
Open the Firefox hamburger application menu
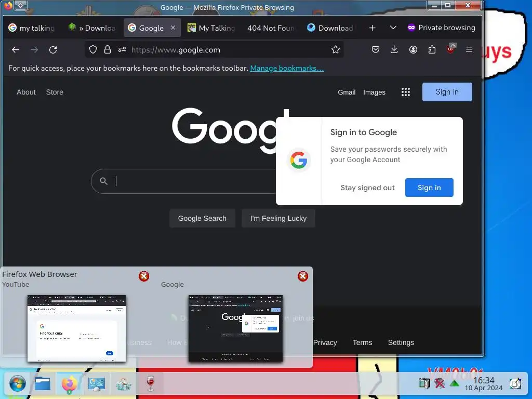[x=469, y=49]
